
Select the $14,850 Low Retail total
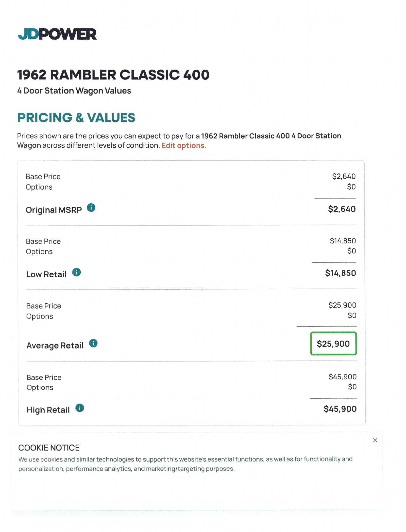point(340,273)
